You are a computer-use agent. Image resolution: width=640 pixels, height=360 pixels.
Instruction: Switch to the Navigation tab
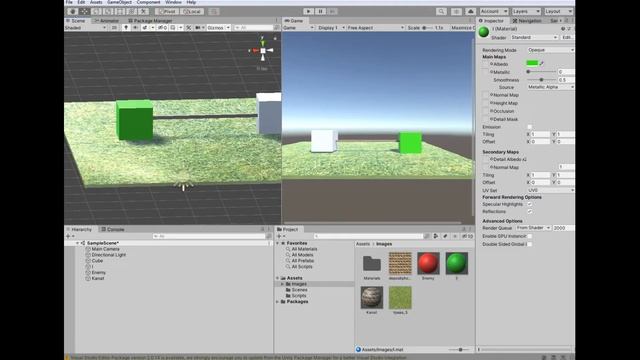coord(527,20)
